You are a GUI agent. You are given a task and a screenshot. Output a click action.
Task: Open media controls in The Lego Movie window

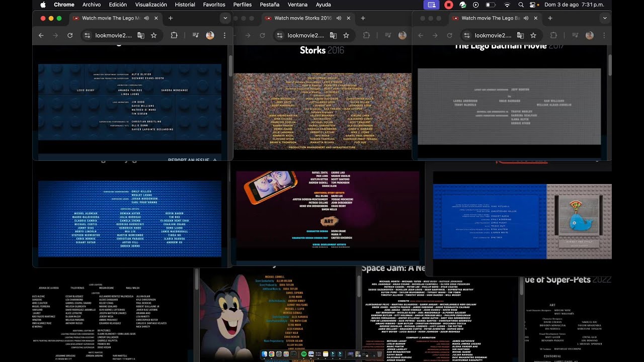(195, 35)
